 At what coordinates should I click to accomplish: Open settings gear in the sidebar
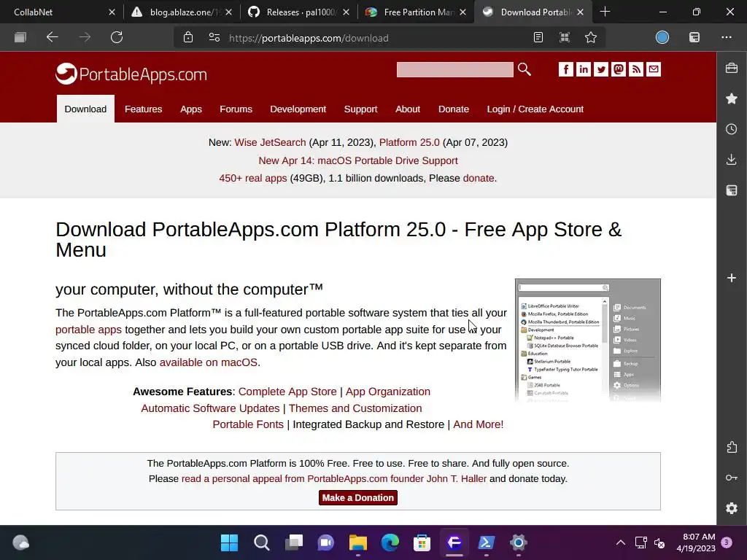click(x=732, y=508)
